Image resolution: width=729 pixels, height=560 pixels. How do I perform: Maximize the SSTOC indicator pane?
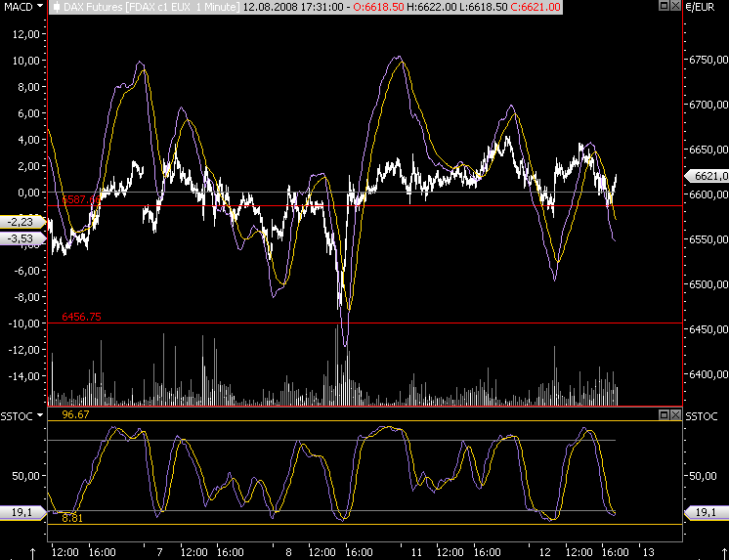pos(664,414)
